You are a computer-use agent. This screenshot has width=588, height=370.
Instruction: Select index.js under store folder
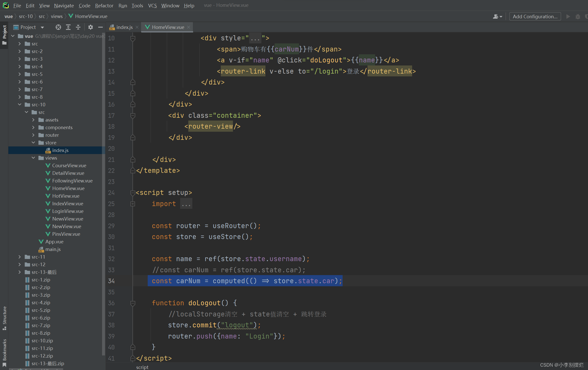(x=57, y=150)
